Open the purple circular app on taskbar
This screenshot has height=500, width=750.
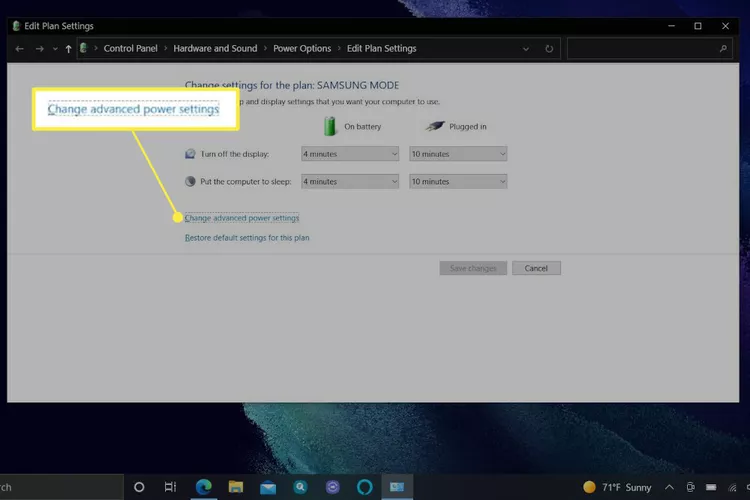point(332,487)
